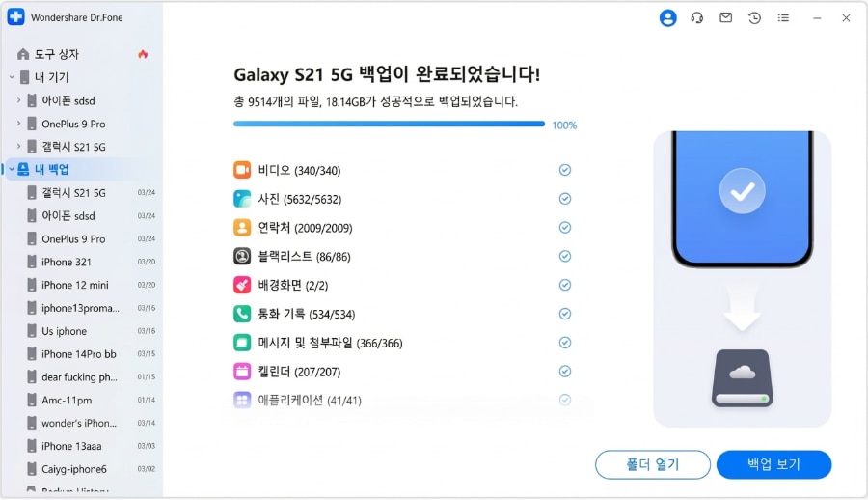Viewport: 868px width, 500px height.
Task: Collapse the 내 백업 section
Action: (x=12, y=170)
